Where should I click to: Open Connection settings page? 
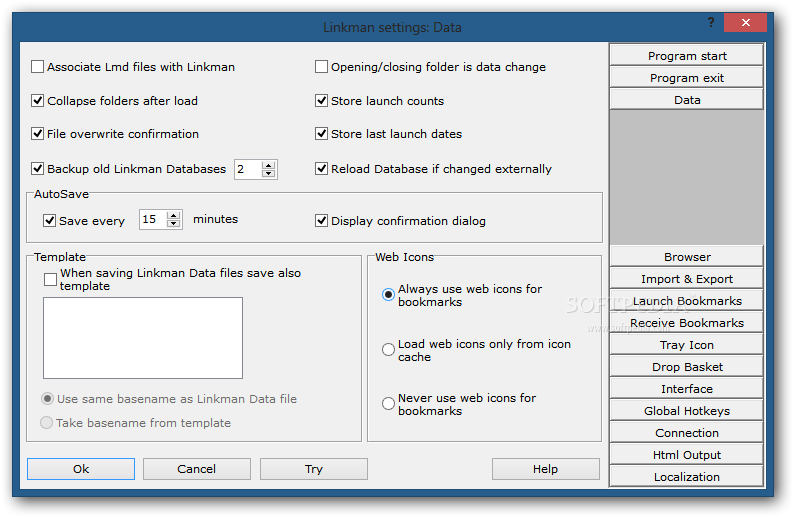point(687,433)
